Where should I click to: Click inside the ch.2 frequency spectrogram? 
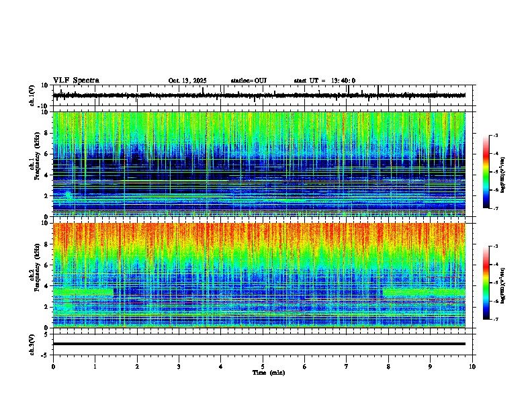pos(259,275)
